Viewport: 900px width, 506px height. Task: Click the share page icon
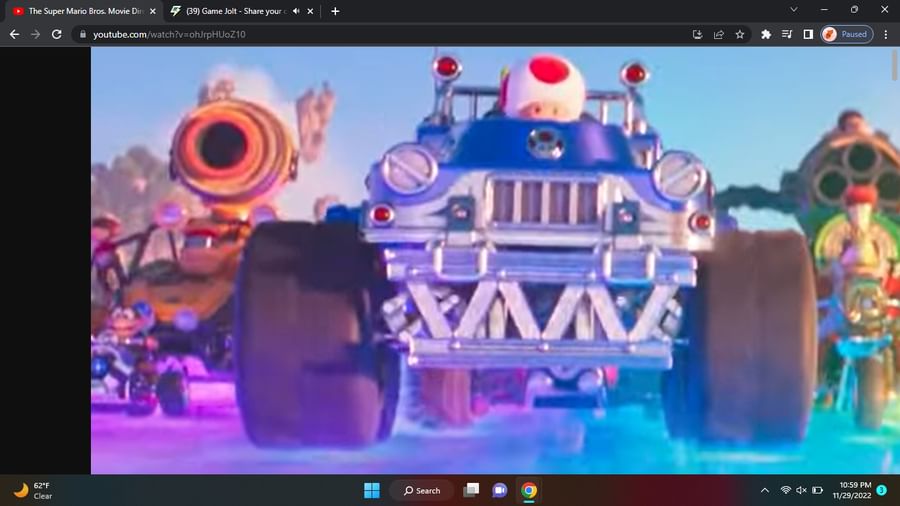coord(719,34)
